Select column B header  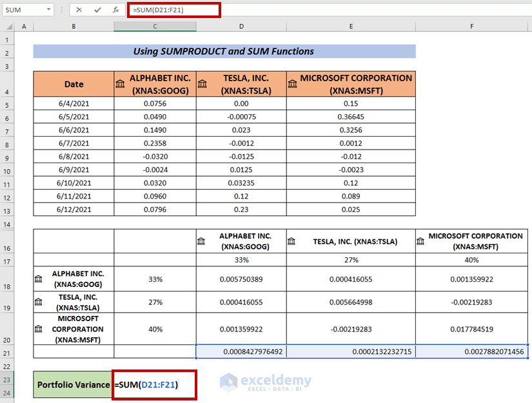[x=74, y=26]
